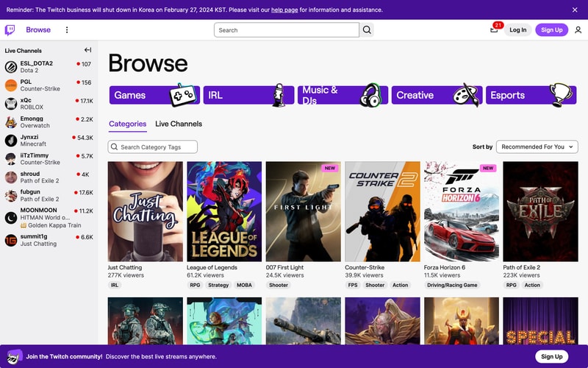Click the Shooter tag under 007 First Light
588x368 pixels.
click(279, 285)
